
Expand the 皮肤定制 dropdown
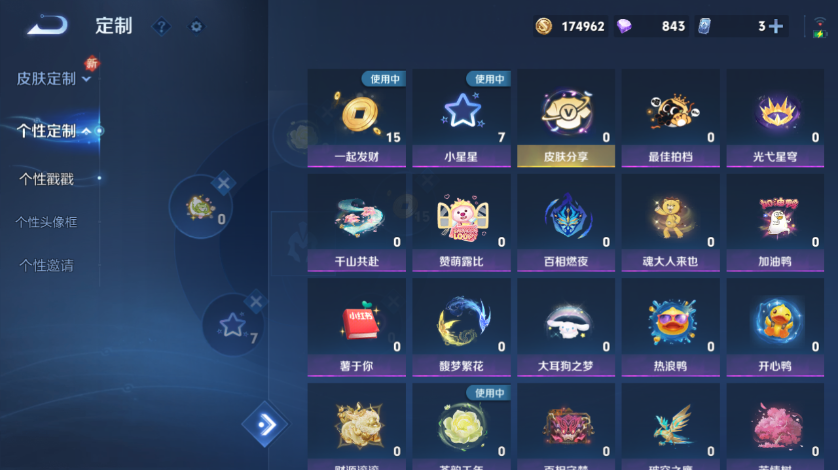(x=53, y=79)
